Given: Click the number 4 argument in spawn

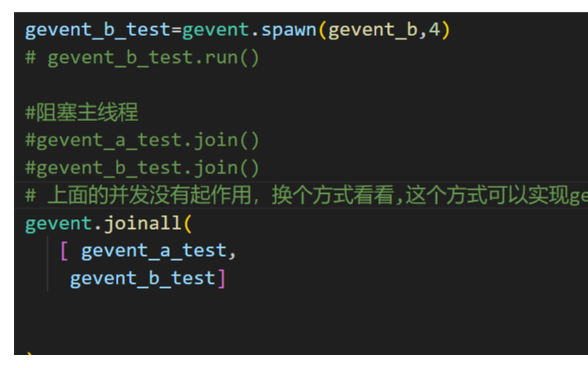Looking at the screenshot, I should 434,29.
